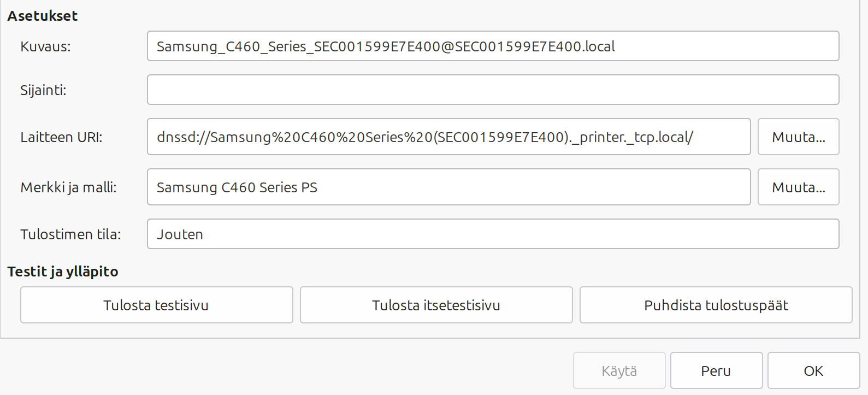Click the Merkki ja malli: label

[x=68, y=187]
